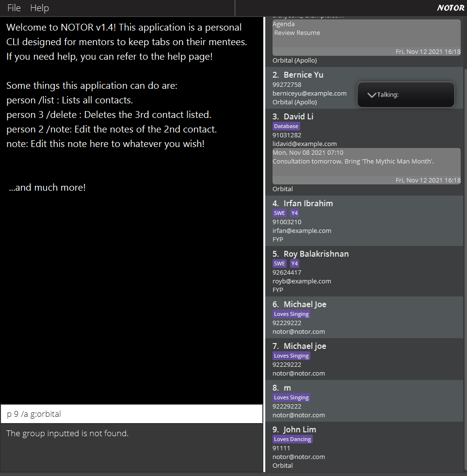
Task: Click Y4 tag on Roy Balakrishnan
Action: click(x=294, y=263)
